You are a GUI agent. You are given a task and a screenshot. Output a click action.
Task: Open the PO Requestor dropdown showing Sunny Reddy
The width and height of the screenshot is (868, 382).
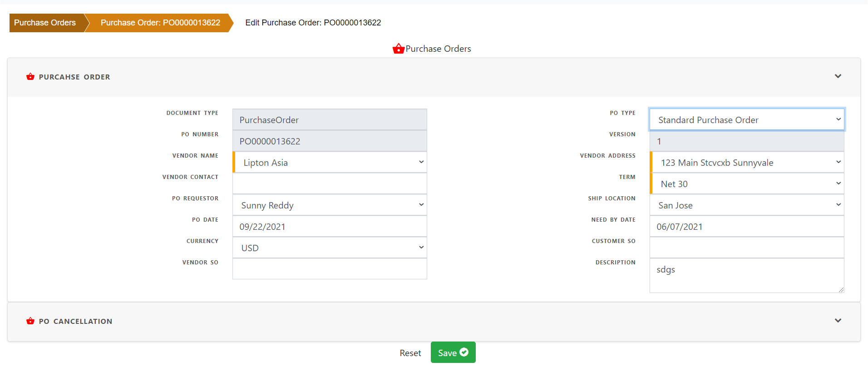330,205
